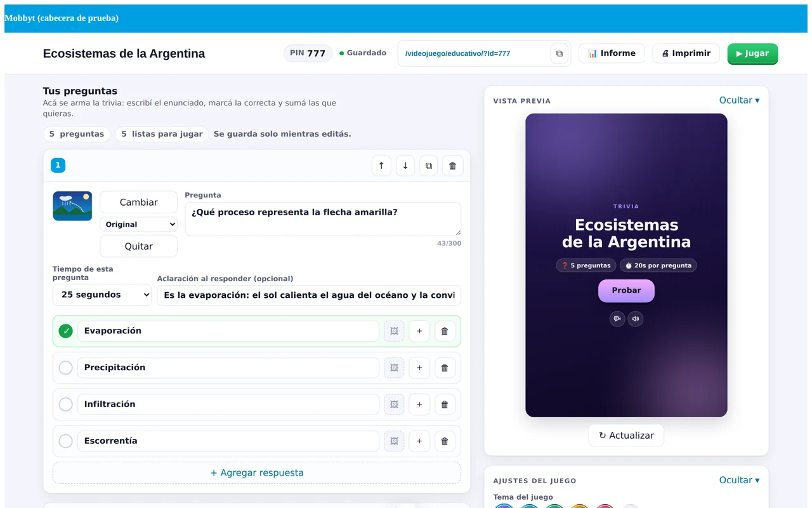Add an answer after Escorrentía with plus
812x508 pixels.
tap(419, 441)
